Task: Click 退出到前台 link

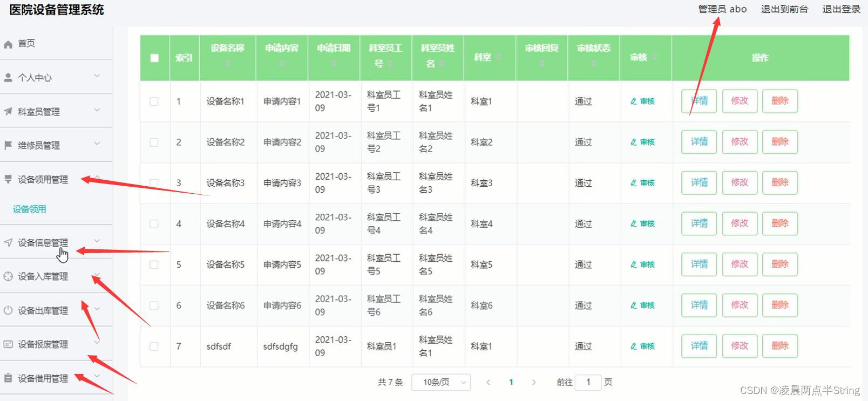Action: point(784,9)
